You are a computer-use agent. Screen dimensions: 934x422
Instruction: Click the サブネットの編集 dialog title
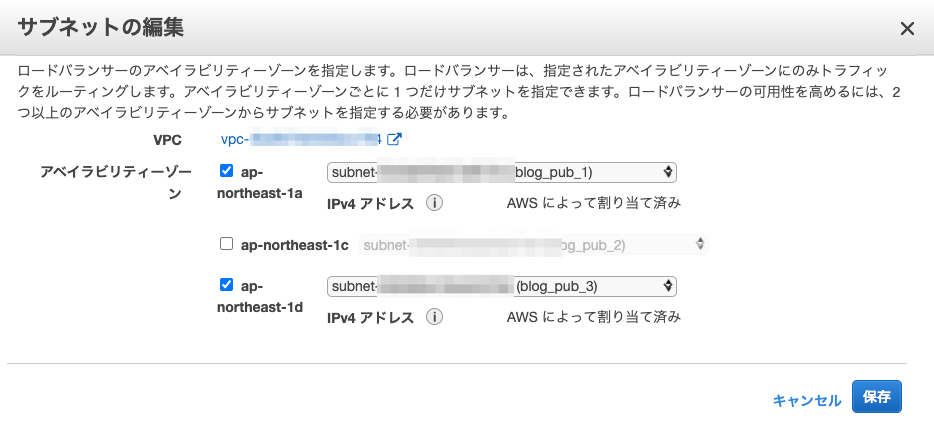[100, 28]
